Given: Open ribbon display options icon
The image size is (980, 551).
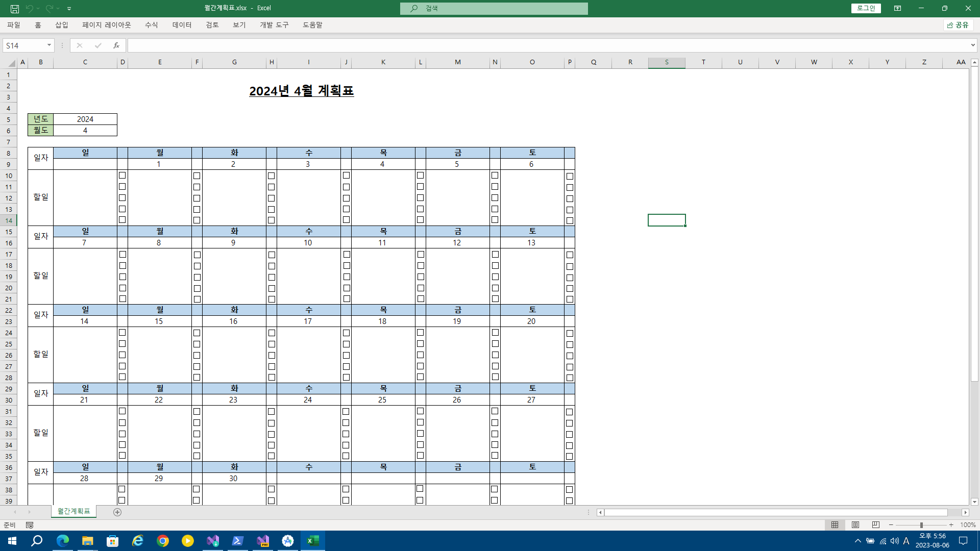Looking at the screenshot, I should tap(897, 8).
